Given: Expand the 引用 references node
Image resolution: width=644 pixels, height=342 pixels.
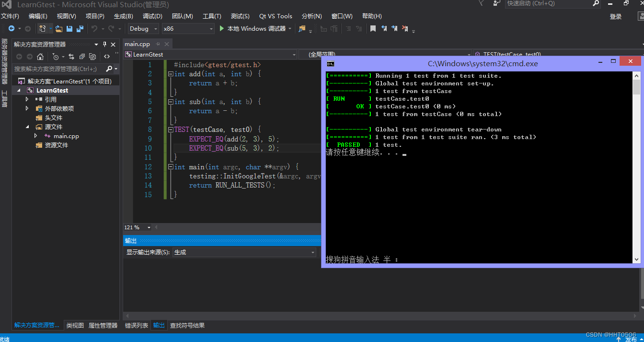Looking at the screenshot, I should point(27,99).
